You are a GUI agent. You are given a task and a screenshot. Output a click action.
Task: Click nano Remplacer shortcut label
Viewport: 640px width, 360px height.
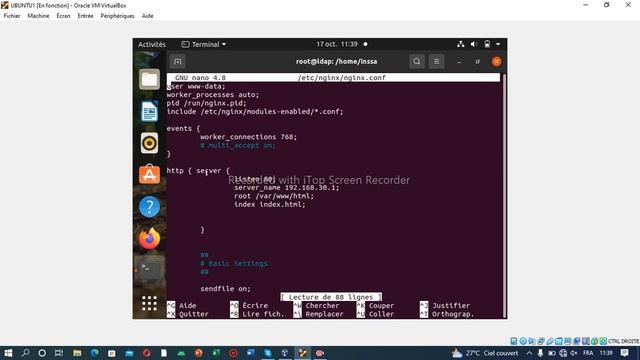coord(324,314)
